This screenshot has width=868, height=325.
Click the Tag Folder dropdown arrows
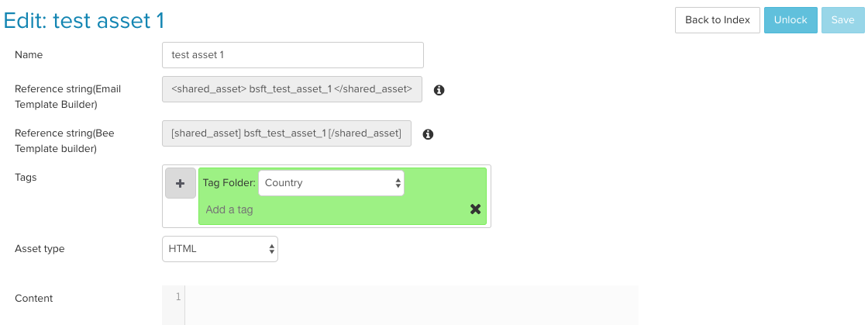pyautogui.click(x=398, y=183)
